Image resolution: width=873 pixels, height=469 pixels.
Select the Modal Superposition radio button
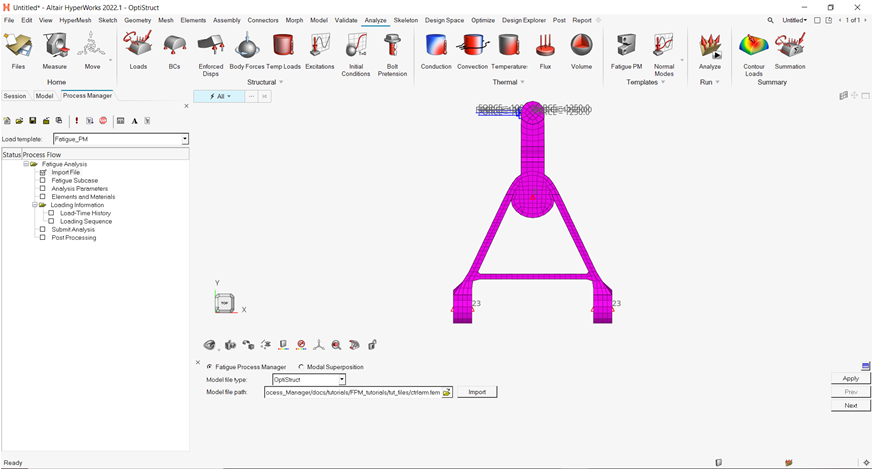[301, 367]
